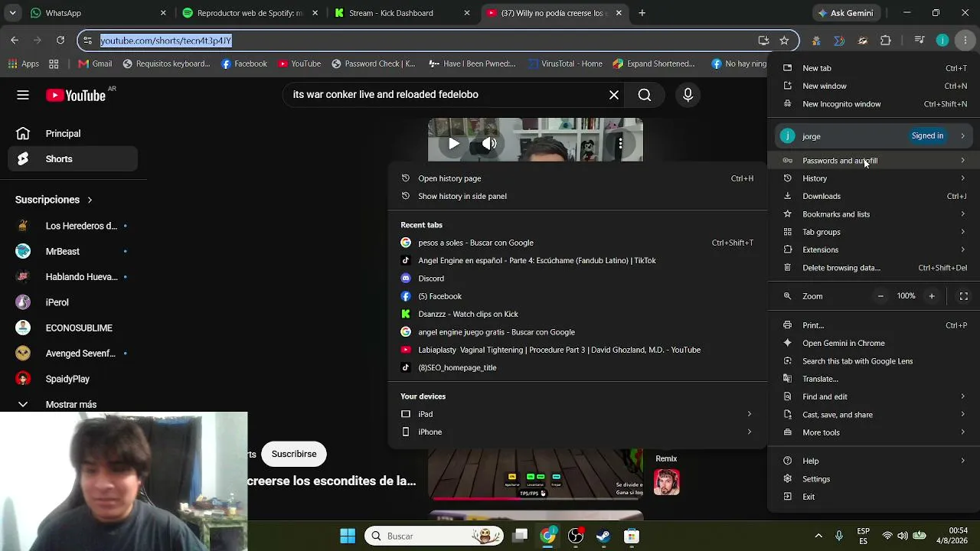
Task: Open the Have I Been Pwned bookmark
Action: (x=472, y=64)
